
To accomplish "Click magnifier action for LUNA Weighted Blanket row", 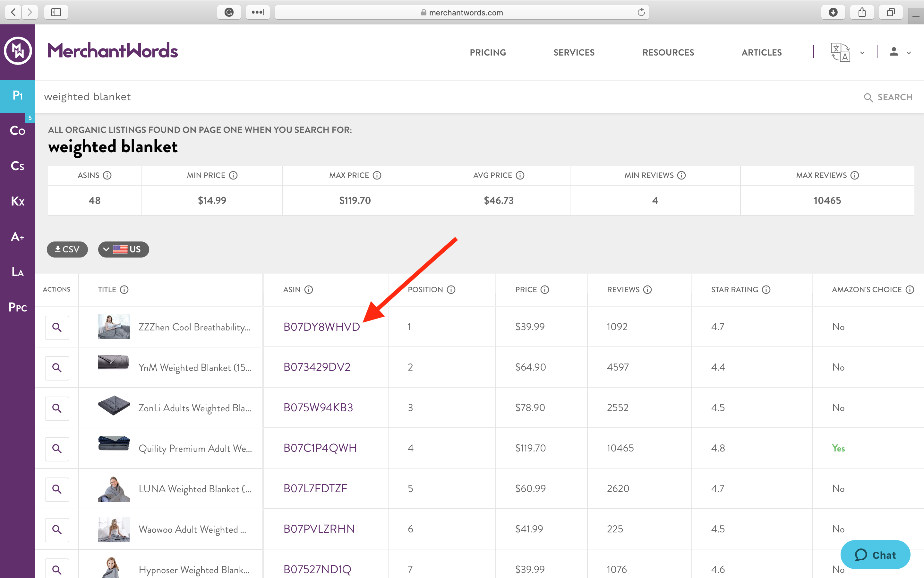I will (57, 489).
